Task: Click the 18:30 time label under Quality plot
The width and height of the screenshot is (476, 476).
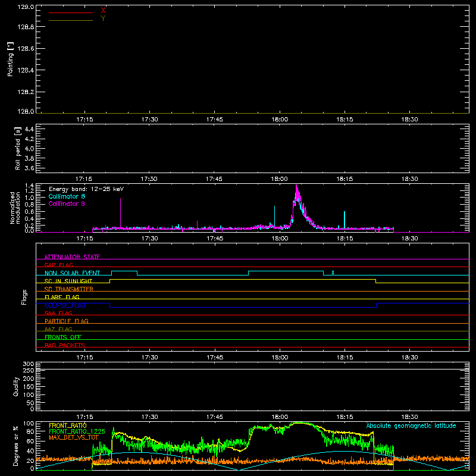Action: coord(409,417)
